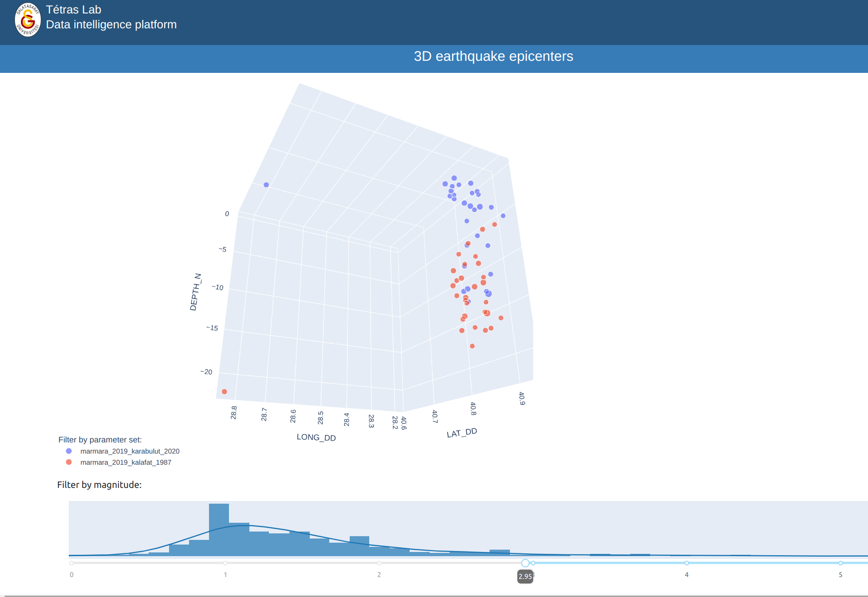The width and height of the screenshot is (868, 597).
Task: Click the slider tick mark at magnitude 4
Action: [687, 563]
